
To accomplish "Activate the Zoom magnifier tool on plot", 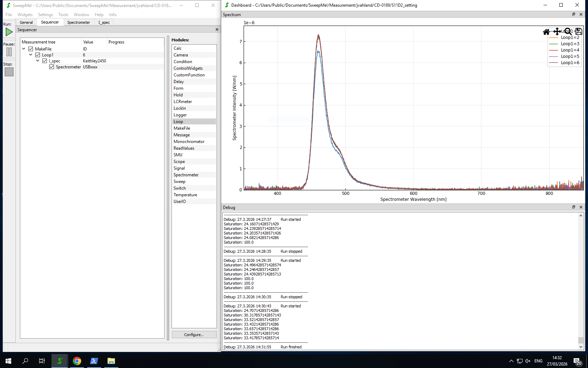I will (568, 32).
